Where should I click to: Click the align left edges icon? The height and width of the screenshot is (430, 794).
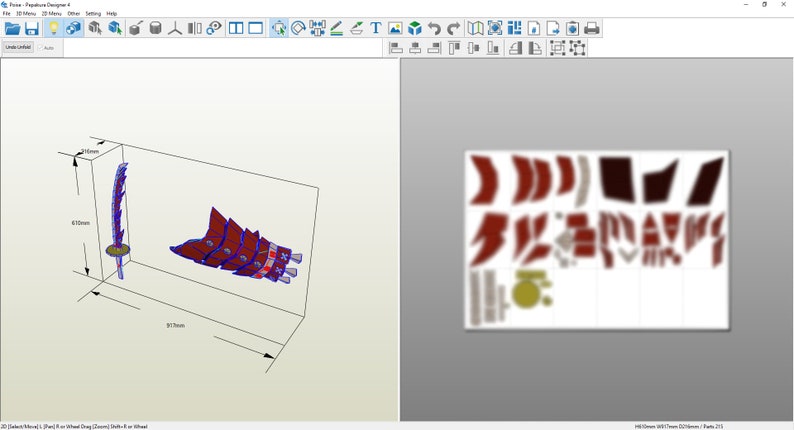point(395,48)
